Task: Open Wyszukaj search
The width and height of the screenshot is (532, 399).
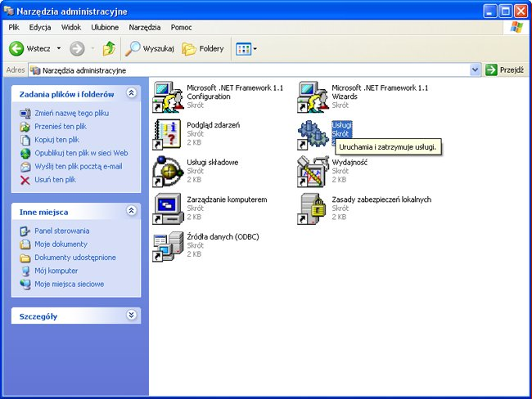Action: point(149,49)
